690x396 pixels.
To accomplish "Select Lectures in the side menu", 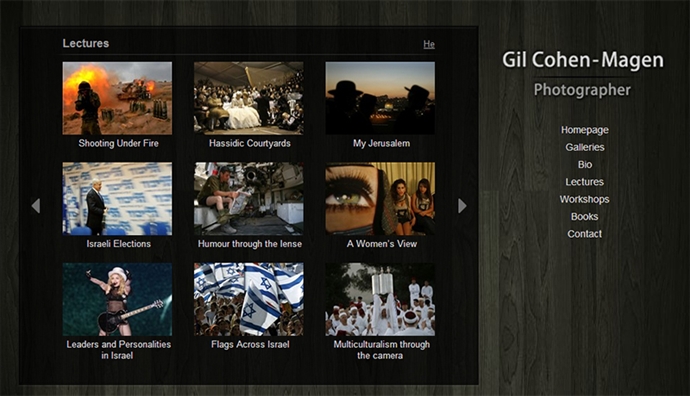I will tap(584, 182).
